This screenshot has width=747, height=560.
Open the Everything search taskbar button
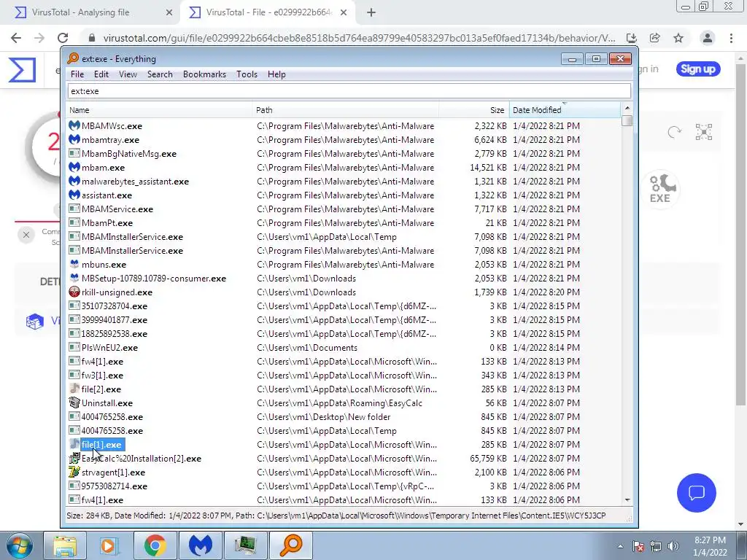pyautogui.click(x=291, y=545)
